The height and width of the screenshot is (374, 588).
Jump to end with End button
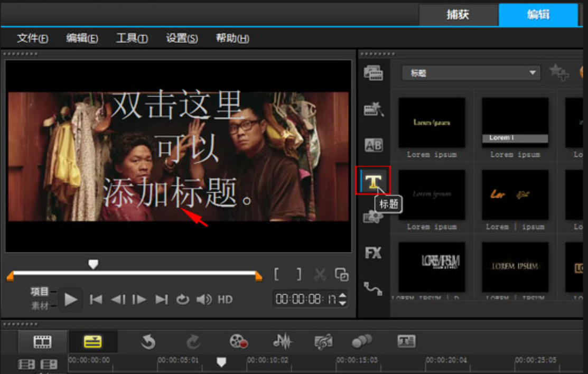click(x=162, y=300)
